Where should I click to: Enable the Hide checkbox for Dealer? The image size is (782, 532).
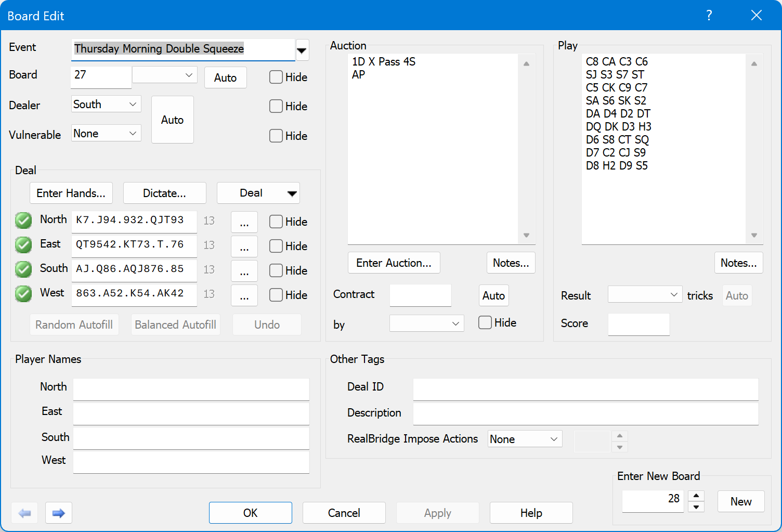(x=276, y=106)
